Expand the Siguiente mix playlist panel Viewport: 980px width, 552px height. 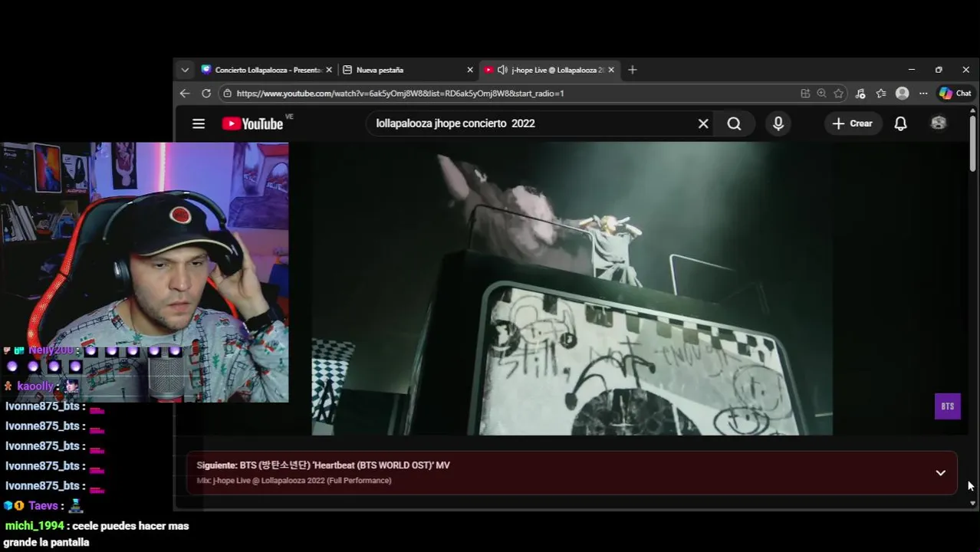(x=941, y=473)
